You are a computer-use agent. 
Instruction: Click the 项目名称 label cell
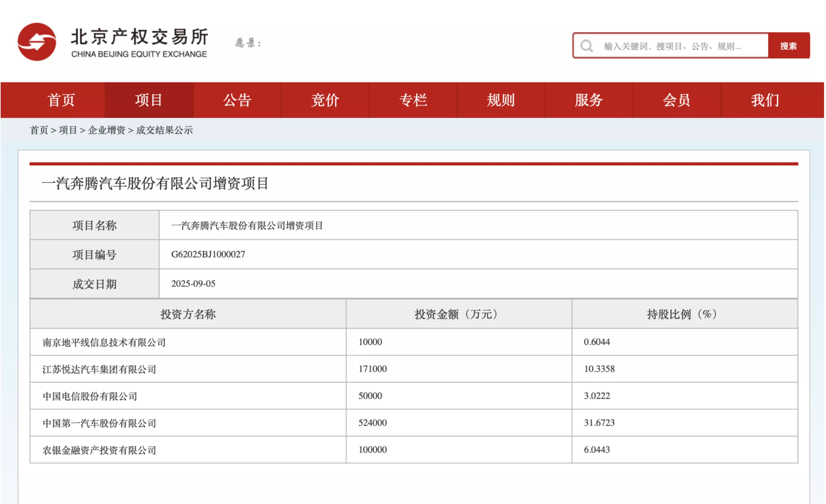tap(95, 225)
